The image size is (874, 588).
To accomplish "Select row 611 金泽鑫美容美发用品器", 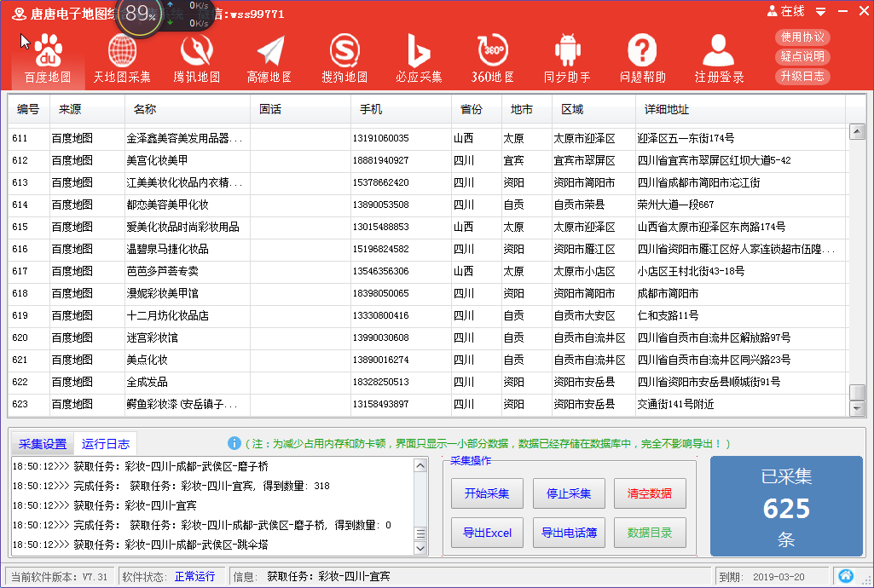I will point(428,138).
